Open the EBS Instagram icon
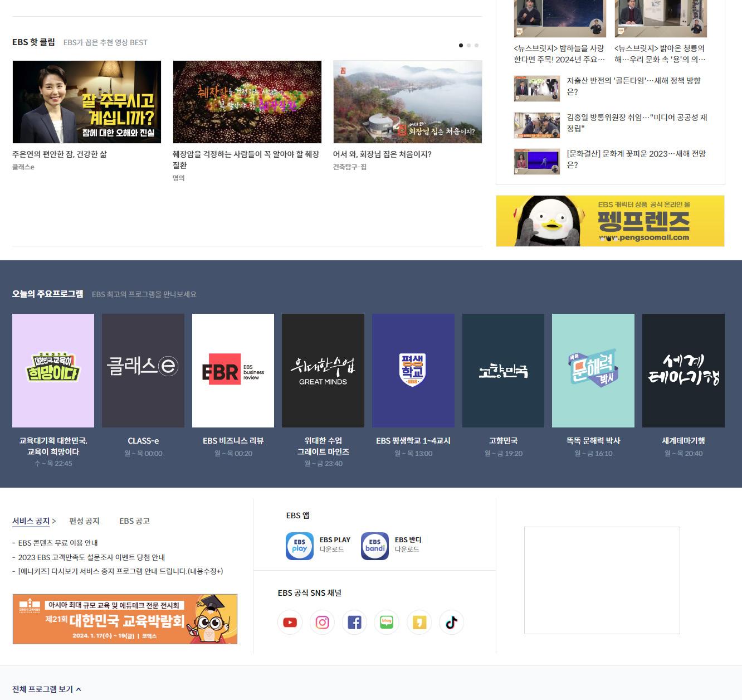The image size is (742, 700). click(x=322, y=623)
